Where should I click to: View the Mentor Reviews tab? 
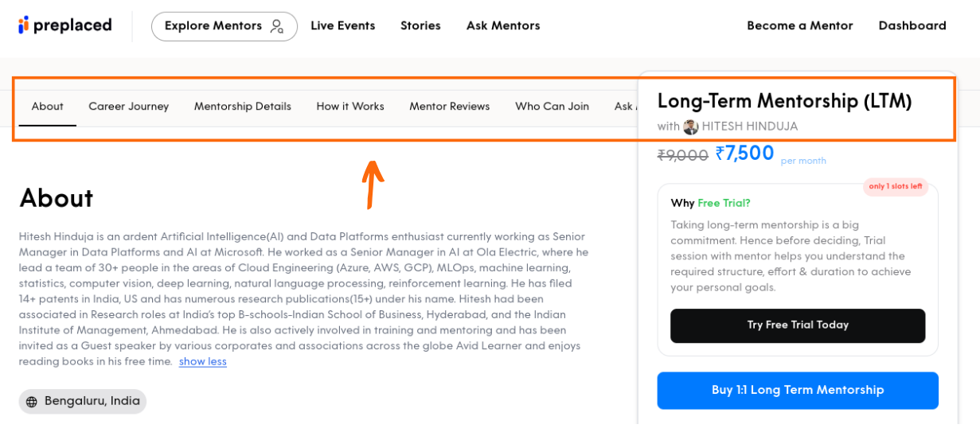(450, 107)
